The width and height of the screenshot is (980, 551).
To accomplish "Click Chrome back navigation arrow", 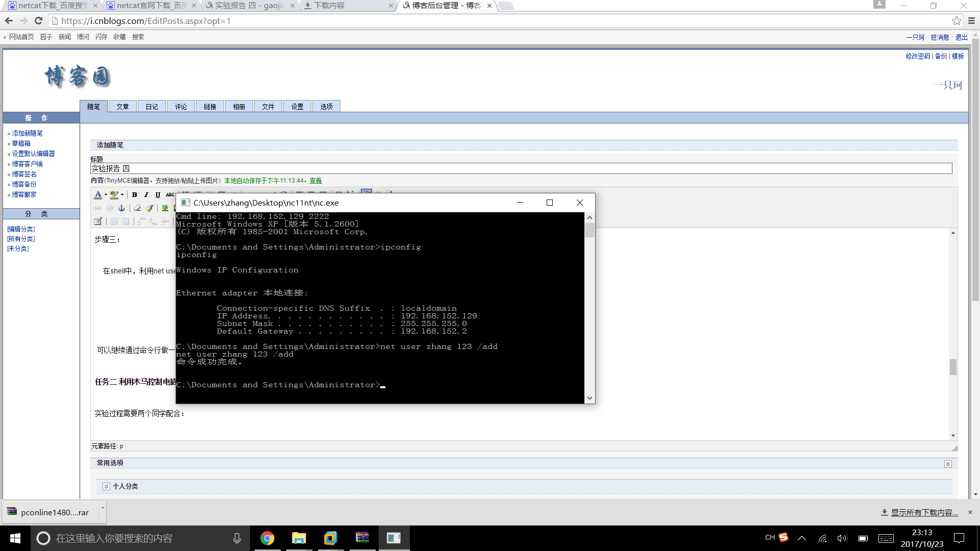I will point(9,21).
